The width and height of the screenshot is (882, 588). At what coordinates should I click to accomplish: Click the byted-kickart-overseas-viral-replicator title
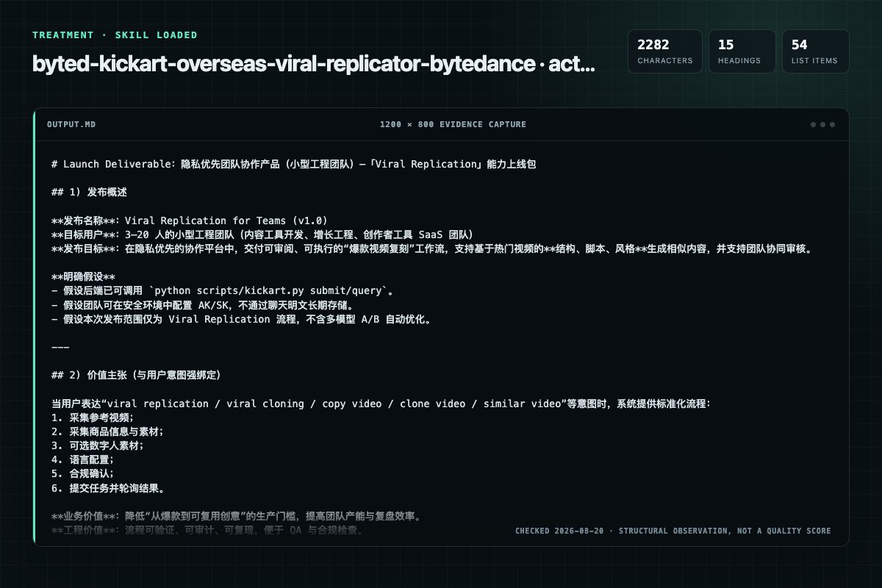tap(314, 64)
